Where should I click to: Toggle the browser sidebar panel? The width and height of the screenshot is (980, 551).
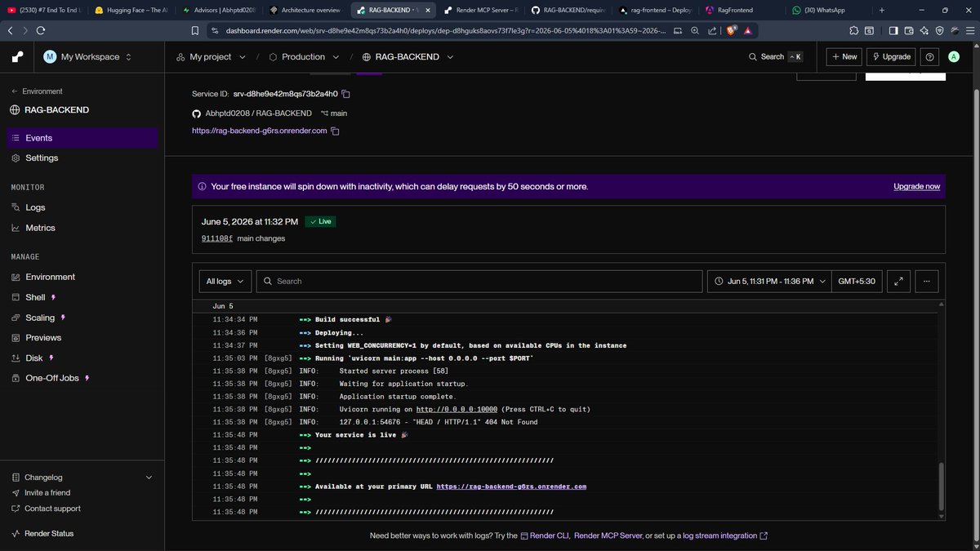tap(893, 30)
